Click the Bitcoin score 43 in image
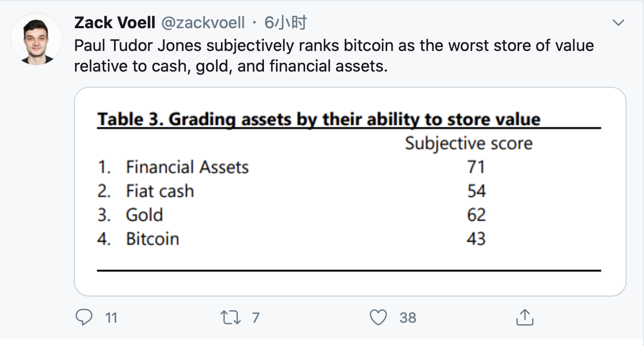 (476, 239)
